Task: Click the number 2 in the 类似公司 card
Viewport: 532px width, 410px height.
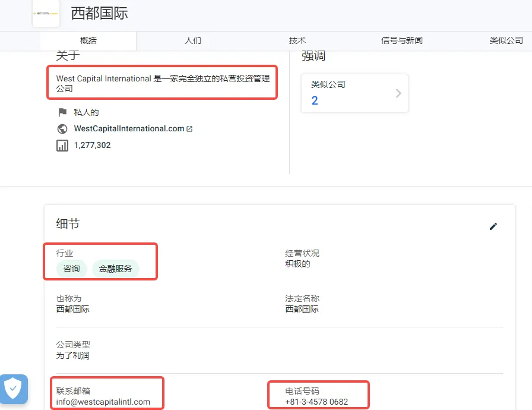Action: click(315, 100)
